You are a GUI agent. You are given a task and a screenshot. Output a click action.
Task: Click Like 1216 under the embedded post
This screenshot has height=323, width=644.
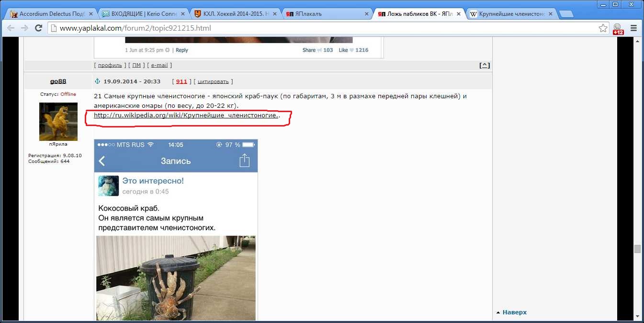353,50
